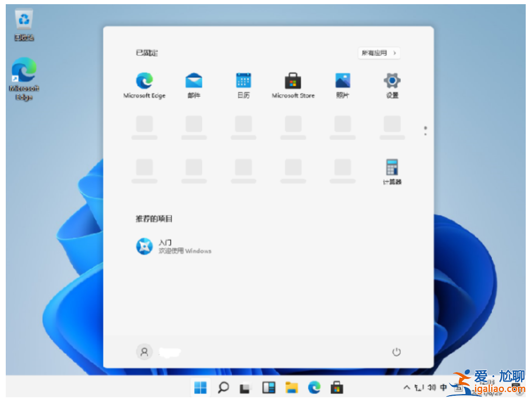Switch input method via 中 IME indicator
Image resolution: width=532 pixels, height=403 pixels.
pos(442,388)
